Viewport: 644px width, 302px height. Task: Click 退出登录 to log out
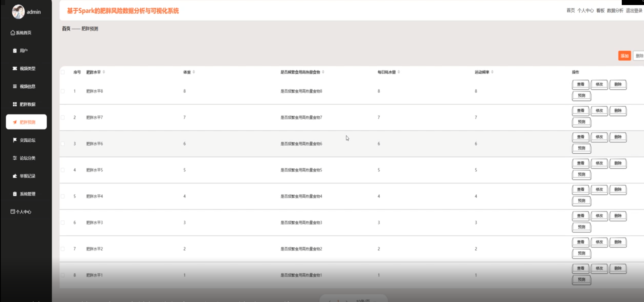click(x=634, y=11)
